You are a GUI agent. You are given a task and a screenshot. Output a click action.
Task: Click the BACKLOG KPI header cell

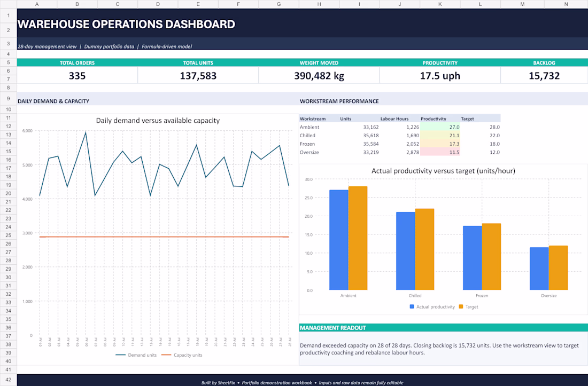point(544,63)
